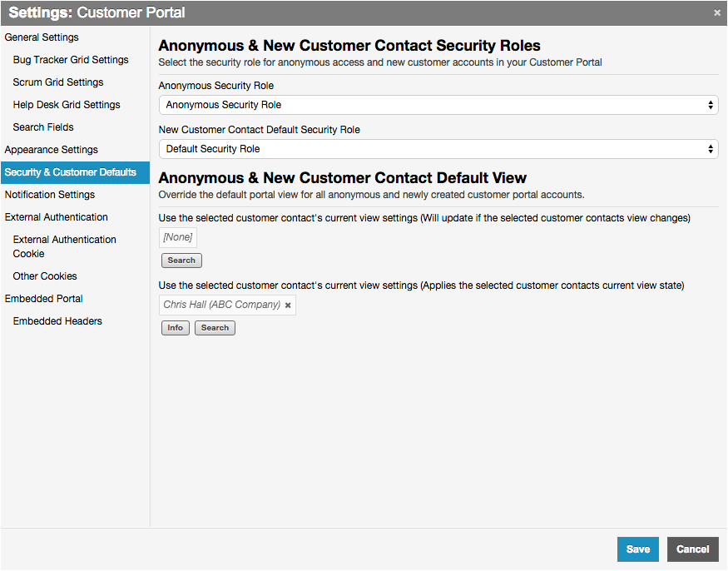728x571 pixels.
Task: Close the Settings dialog with X icon
Action: 717,12
